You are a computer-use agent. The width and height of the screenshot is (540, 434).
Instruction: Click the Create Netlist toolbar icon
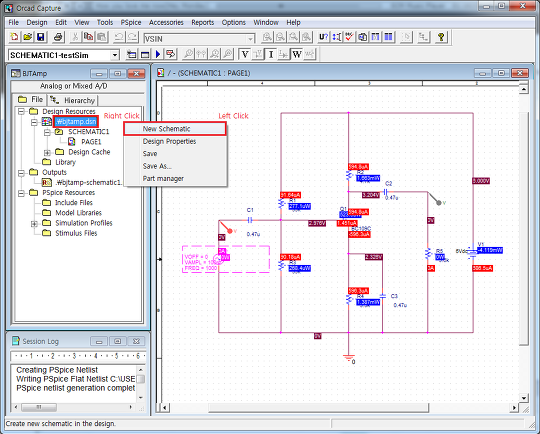[362, 37]
